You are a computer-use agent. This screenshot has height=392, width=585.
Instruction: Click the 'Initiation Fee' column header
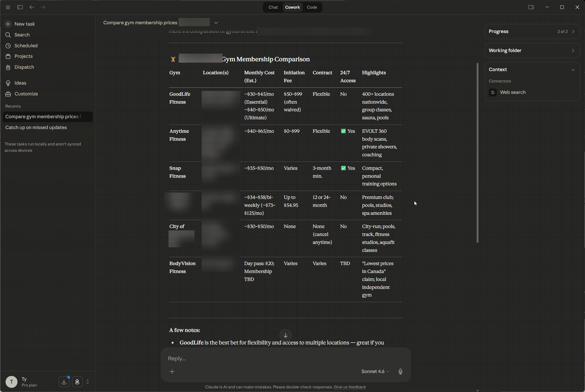tap(294, 76)
